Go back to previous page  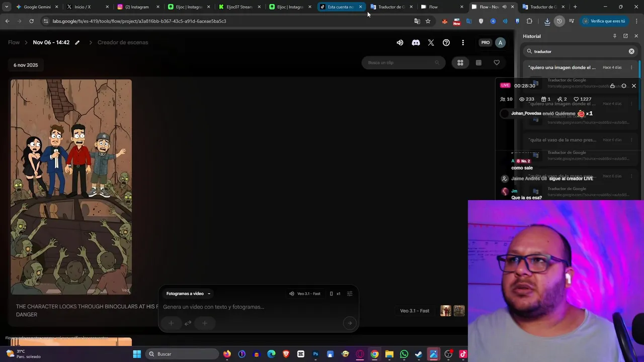pyautogui.click(x=7, y=21)
